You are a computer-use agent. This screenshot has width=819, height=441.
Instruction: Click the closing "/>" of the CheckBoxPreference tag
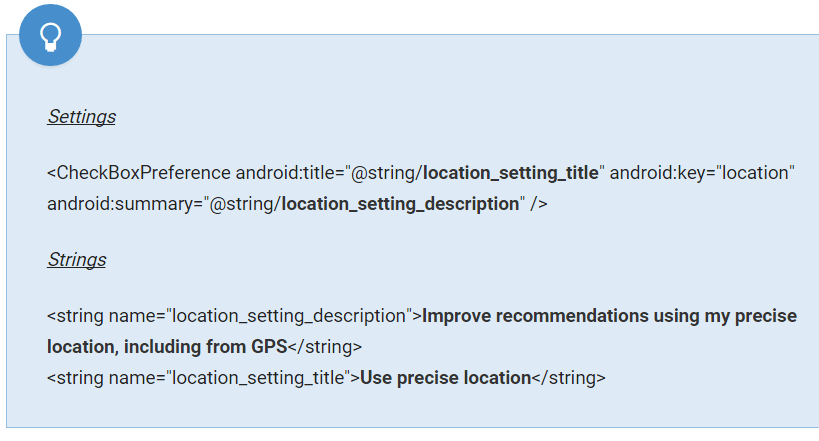tap(538, 204)
